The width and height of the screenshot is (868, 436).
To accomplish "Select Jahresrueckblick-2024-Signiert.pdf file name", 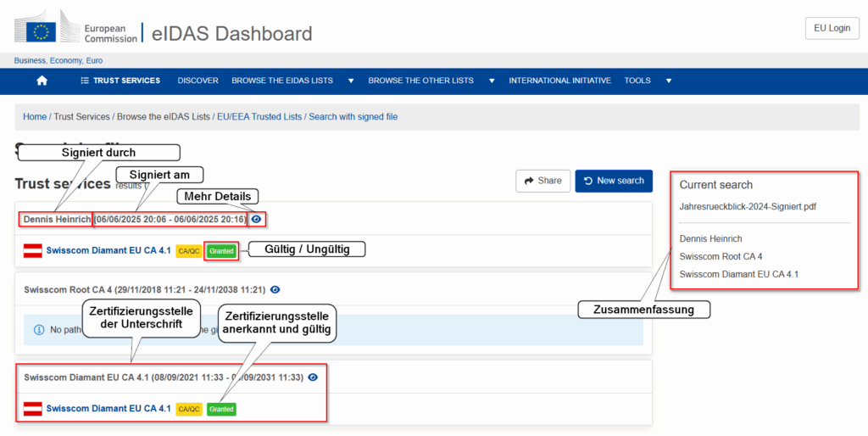I will pyautogui.click(x=748, y=207).
